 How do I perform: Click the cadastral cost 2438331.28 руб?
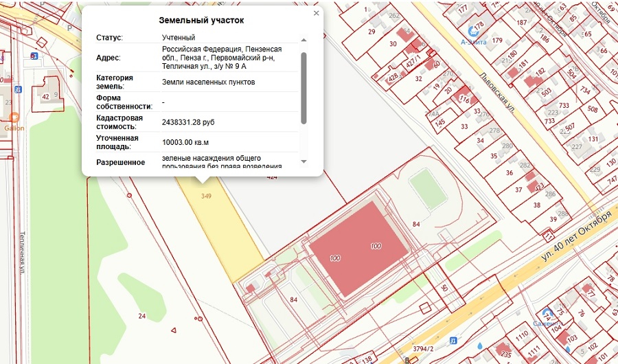coord(188,122)
